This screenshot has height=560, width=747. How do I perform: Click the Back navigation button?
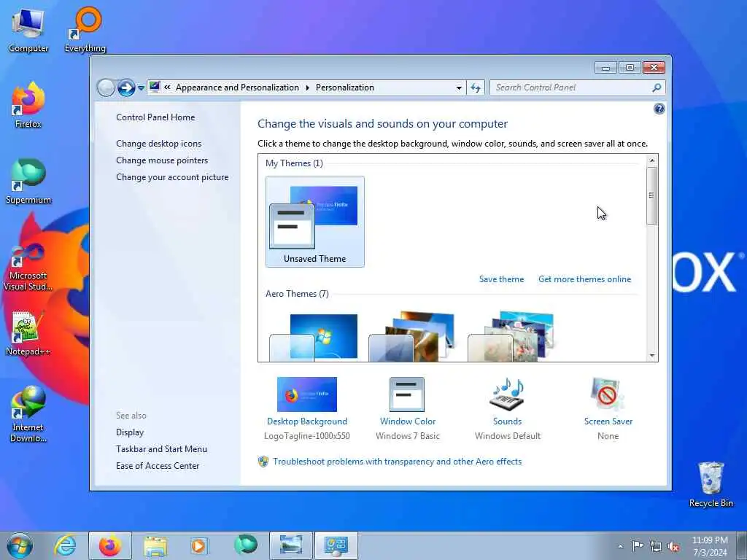pyautogui.click(x=106, y=87)
